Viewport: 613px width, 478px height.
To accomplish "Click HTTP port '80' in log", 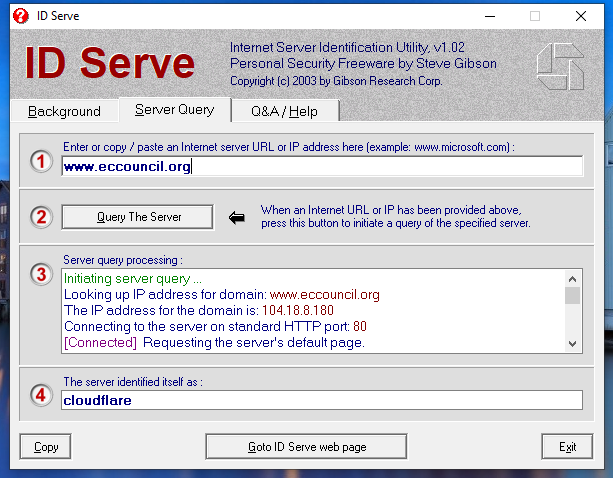I will pos(360,326).
